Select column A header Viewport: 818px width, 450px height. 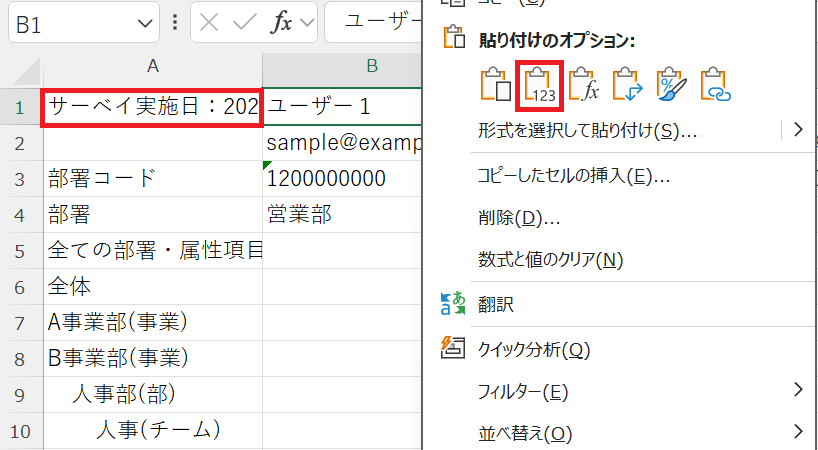click(153, 66)
